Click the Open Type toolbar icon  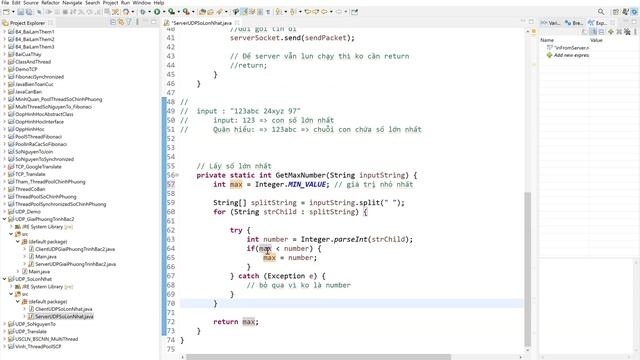point(202,12)
